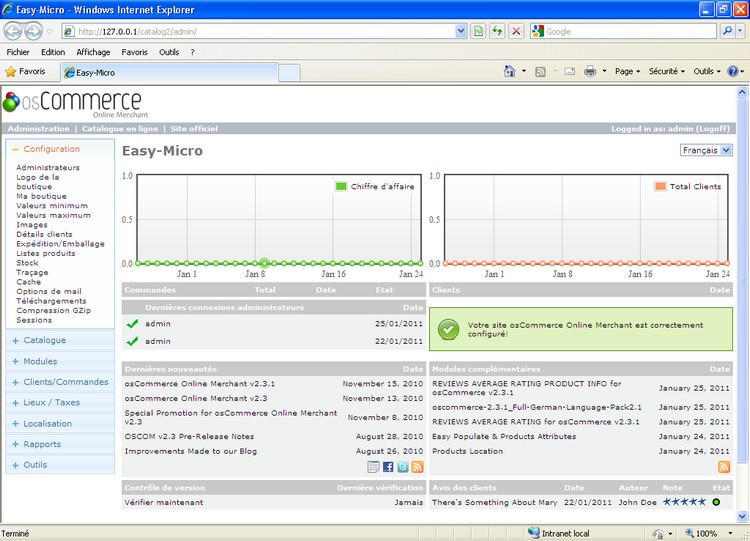Open the Français language dropdown
Viewport: 750px width, 541px height.
pos(706,150)
